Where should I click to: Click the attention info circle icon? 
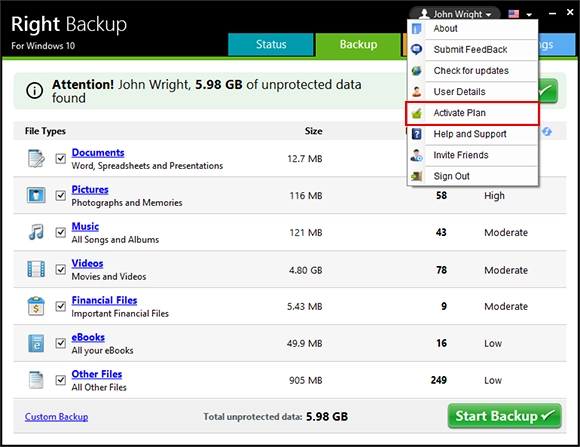[34, 91]
